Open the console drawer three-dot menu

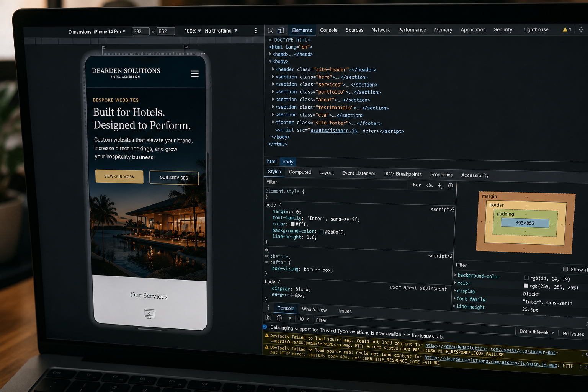click(268, 307)
